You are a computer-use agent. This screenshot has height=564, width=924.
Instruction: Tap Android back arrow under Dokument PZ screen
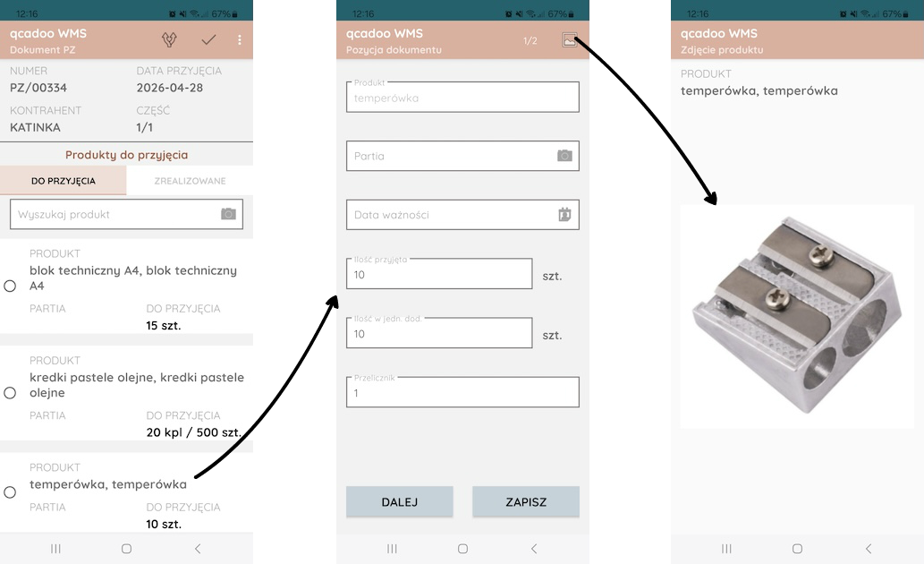(x=198, y=549)
